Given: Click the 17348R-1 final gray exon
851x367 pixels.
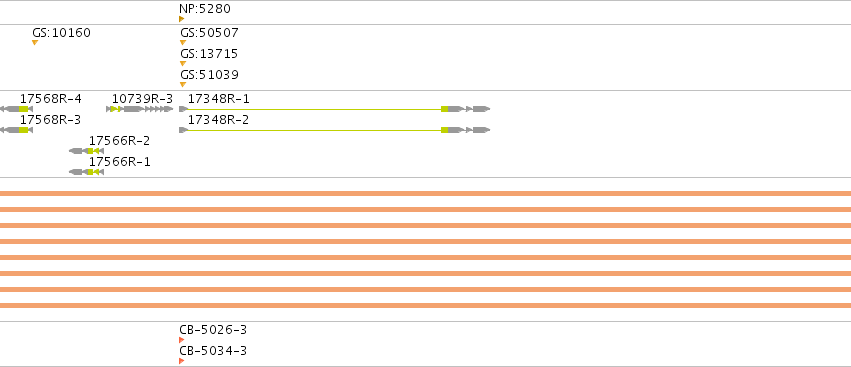Looking at the screenshot, I should pyautogui.click(x=481, y=109).
